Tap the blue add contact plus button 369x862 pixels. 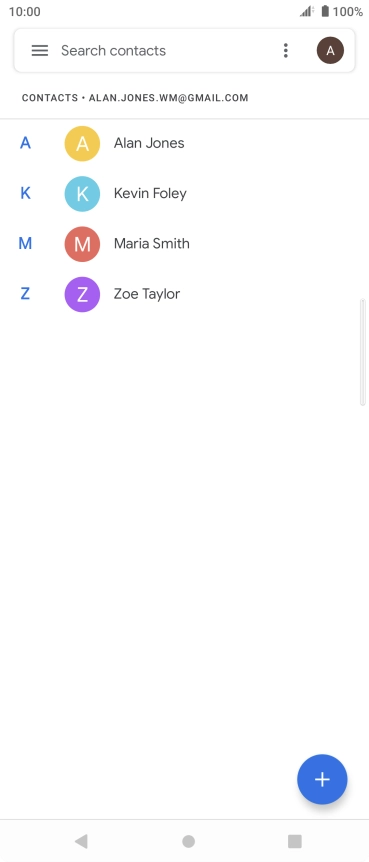point(322,779)
